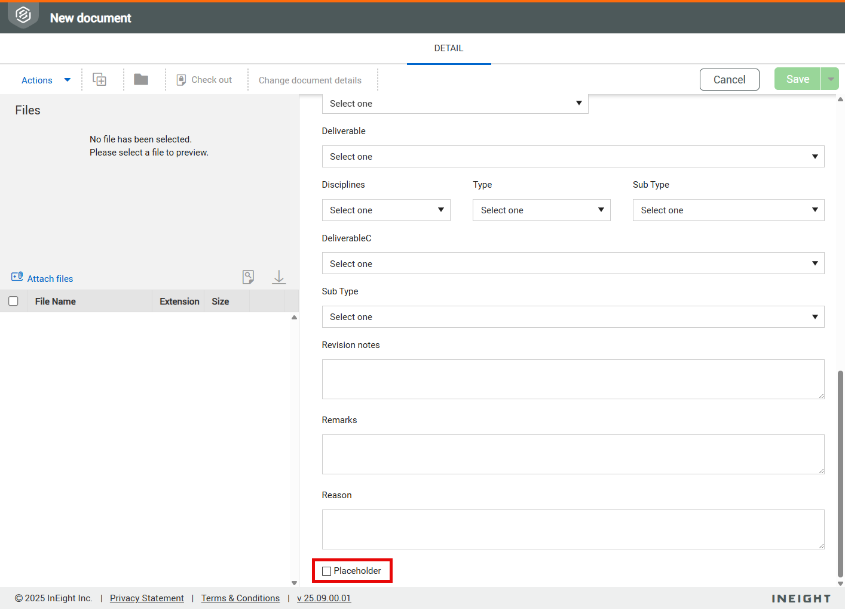Click the Save split-button arrow
The height and width of the screenshot is (609, 845).
coord(829,80)
